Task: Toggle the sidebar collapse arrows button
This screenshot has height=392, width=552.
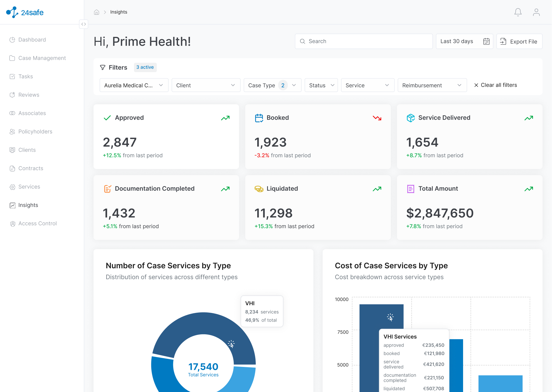Action: (x=83, y=24)
